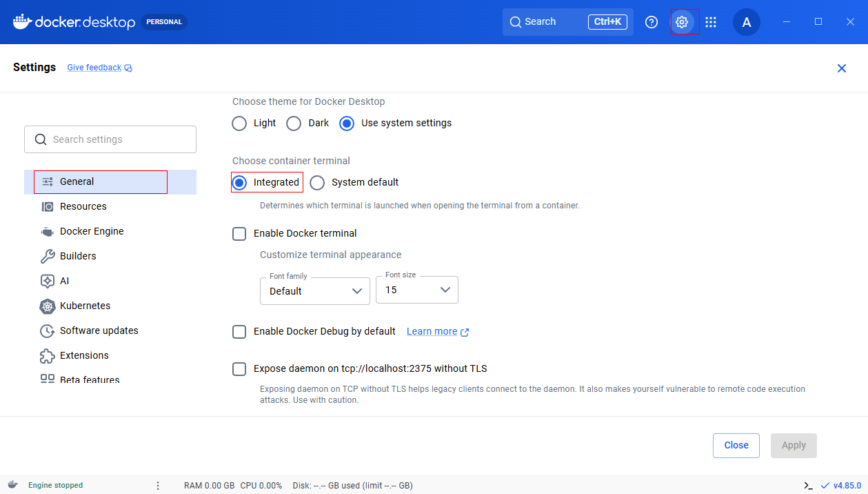Select Use system settings theme option

click(x=347, y=123)
